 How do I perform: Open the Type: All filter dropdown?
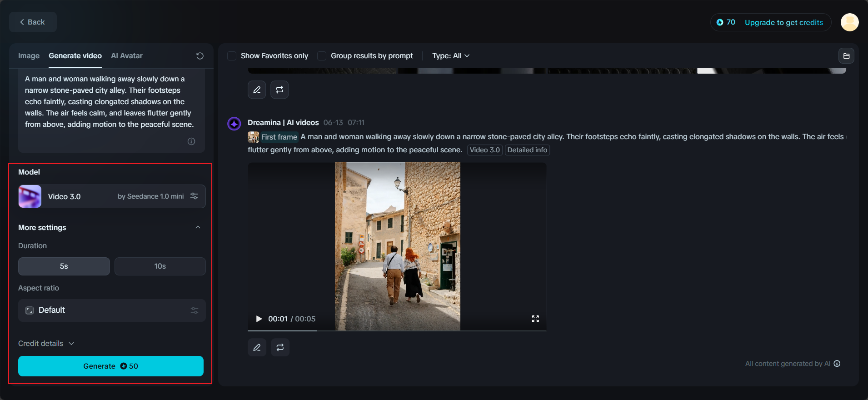point(451,56)
